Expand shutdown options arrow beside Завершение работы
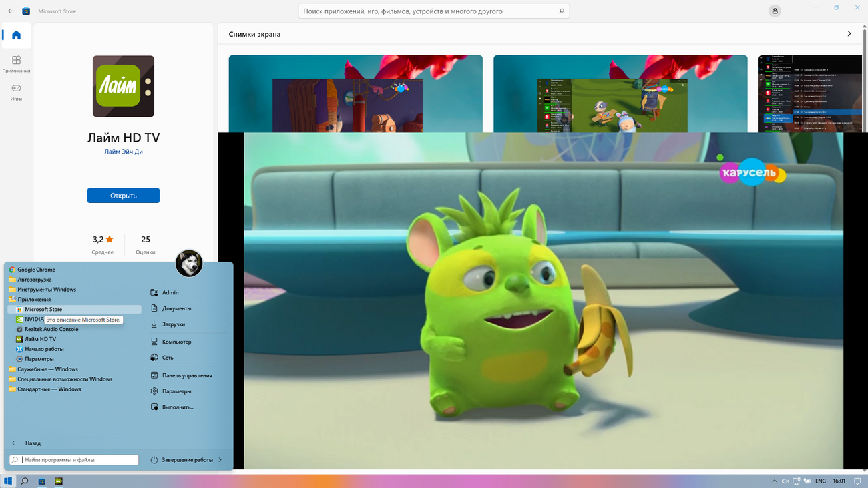The width and height of the screenshot is (868, 488). coord(220,460)
